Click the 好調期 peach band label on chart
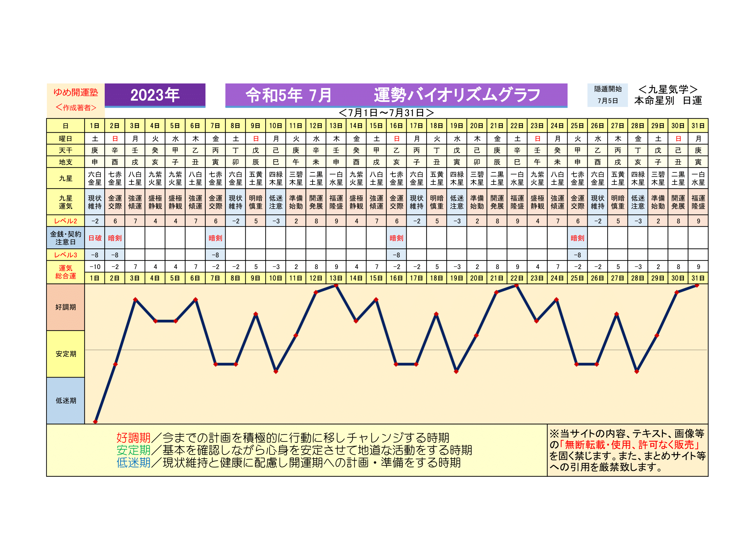 click(x=66, y=307)
